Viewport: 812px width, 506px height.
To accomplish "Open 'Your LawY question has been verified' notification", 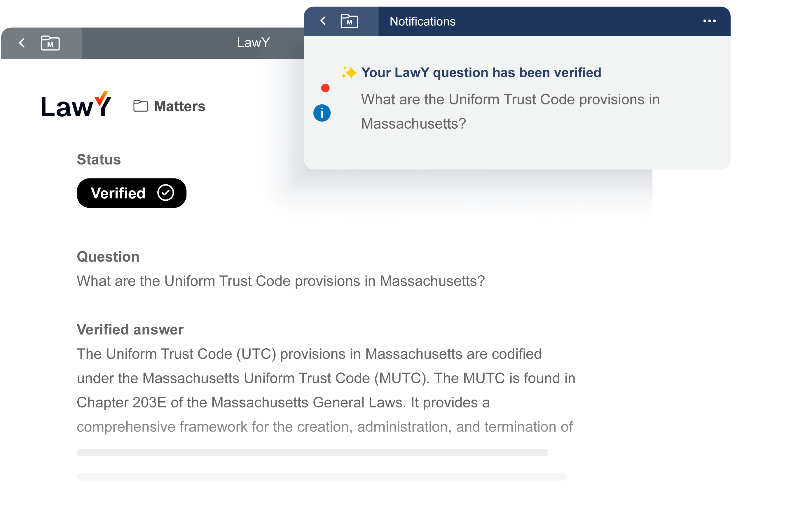I will click(x=481, y=73).
